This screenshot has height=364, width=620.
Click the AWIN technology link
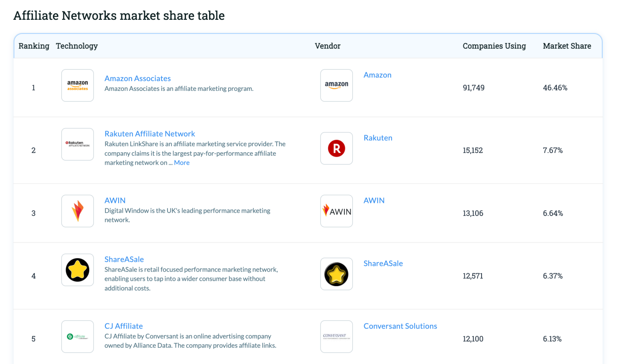pyautogui.click(x=115, y=200)
